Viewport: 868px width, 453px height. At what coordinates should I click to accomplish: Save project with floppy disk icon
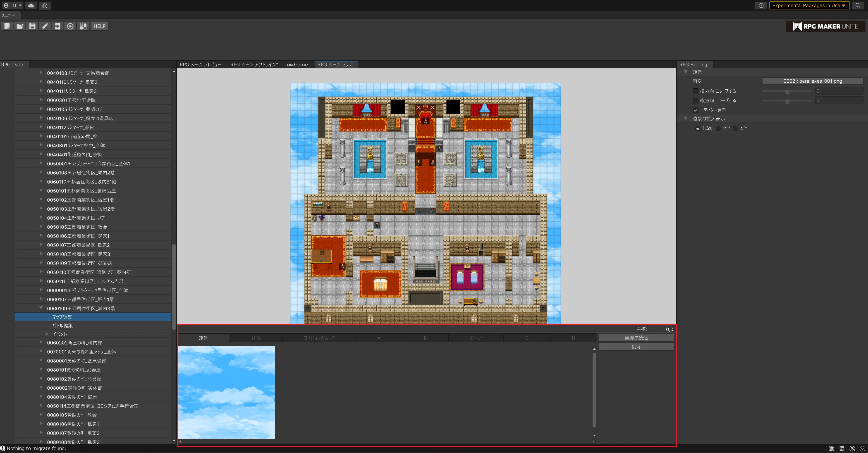pos(32,26)
